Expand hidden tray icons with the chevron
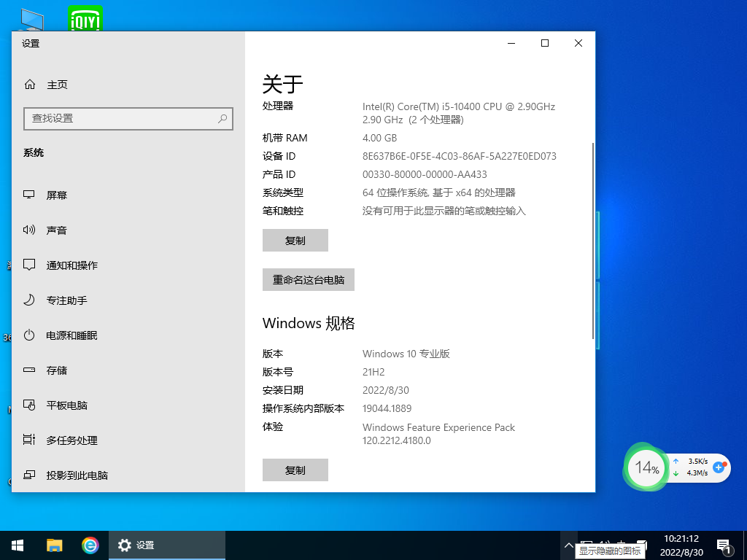 click(568, 545)
